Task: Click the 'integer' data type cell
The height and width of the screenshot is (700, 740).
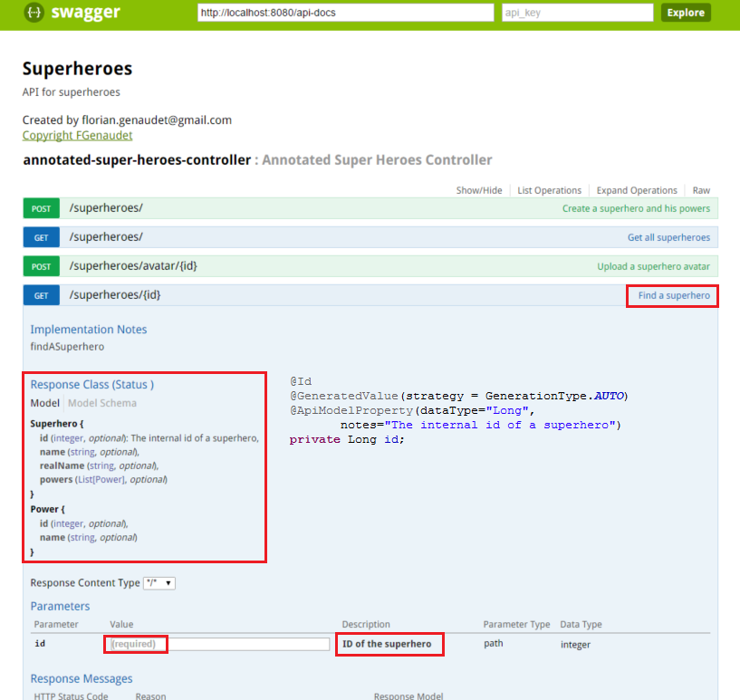Action: (575, 645)
